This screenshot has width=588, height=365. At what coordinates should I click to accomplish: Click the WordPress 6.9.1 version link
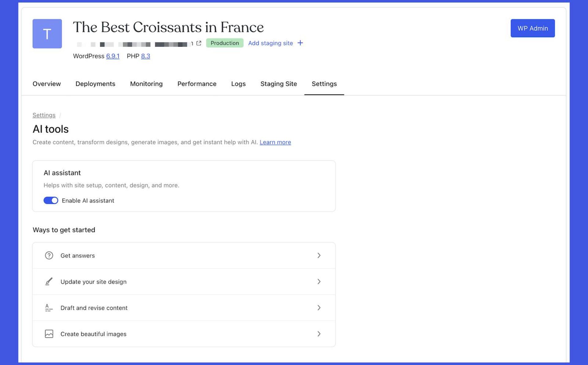112,56
